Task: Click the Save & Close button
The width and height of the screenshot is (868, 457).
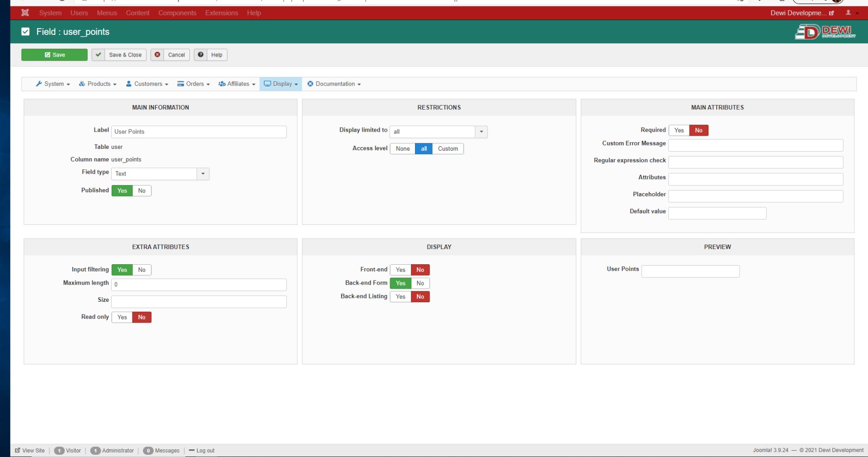Action: [119, 55]
